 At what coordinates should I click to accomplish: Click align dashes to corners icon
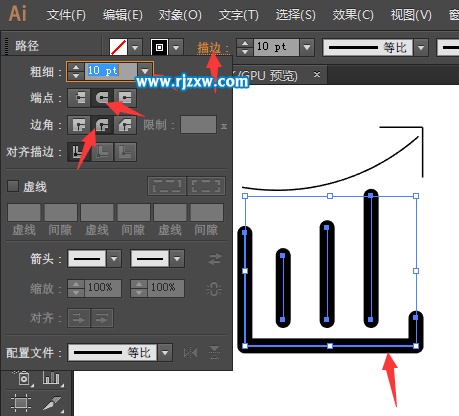pyautogui.click(x=206, y=186)
